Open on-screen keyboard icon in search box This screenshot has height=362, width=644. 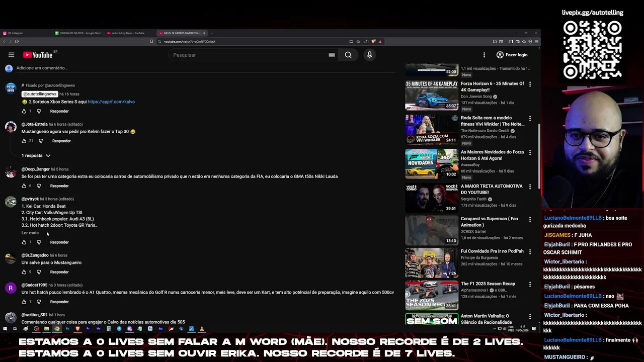coord(332,55)
